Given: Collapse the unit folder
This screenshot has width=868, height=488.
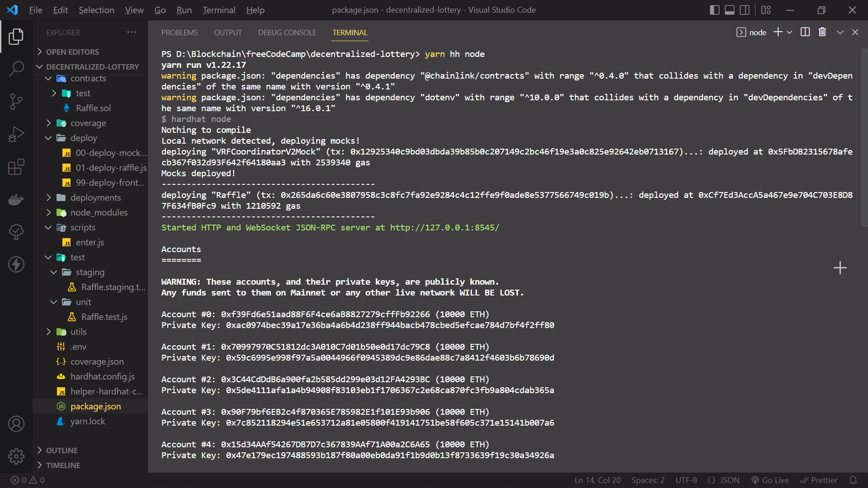Looking at the screenshot, I should (83, 302).
